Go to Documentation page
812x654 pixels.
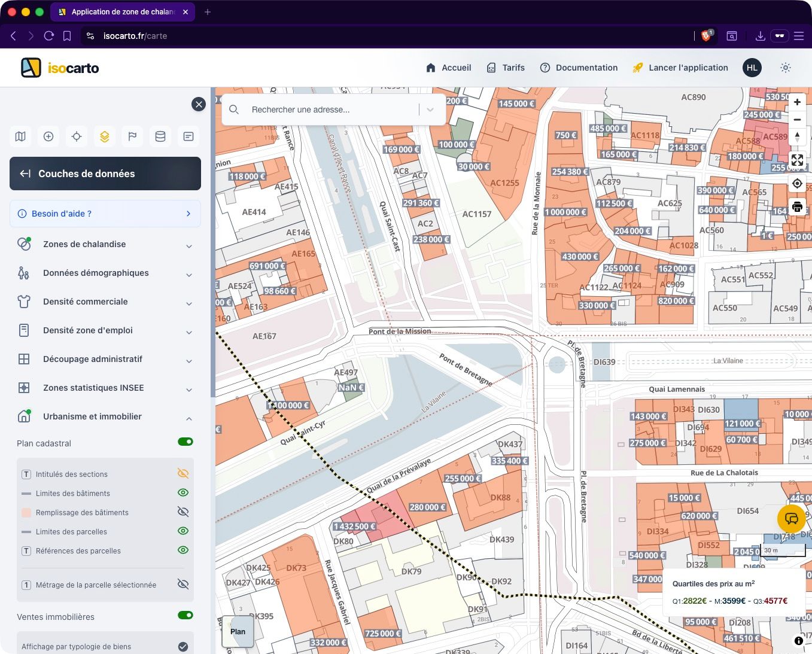tap(579, 68)
